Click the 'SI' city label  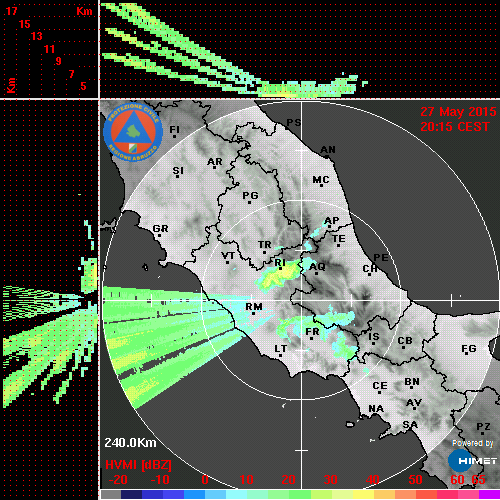[x=178, y=171]
